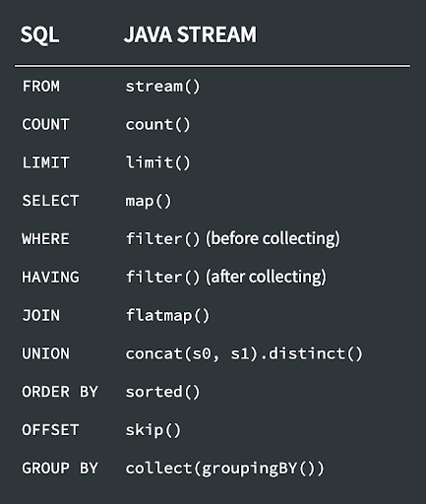Image resolution: width=426 pixels, height=504 pixels.
Task: Click collect(groupingBY()) entry
Action: point(225,469)
